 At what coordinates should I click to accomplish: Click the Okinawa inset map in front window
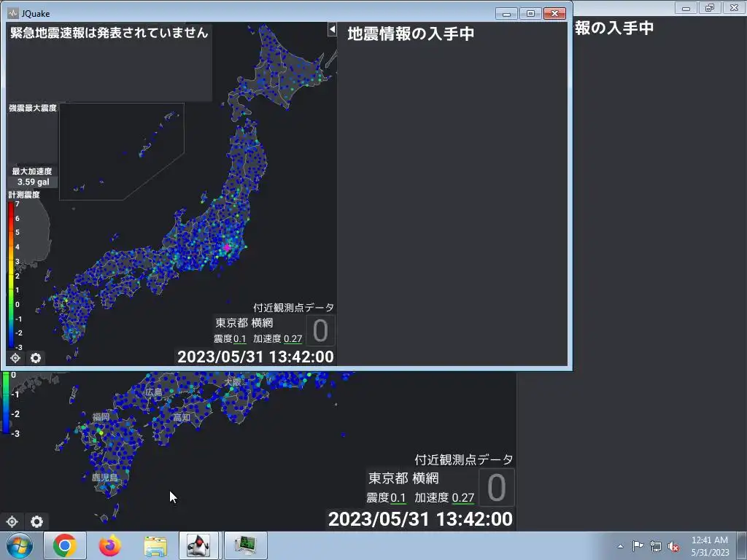(x=122, y=152)
